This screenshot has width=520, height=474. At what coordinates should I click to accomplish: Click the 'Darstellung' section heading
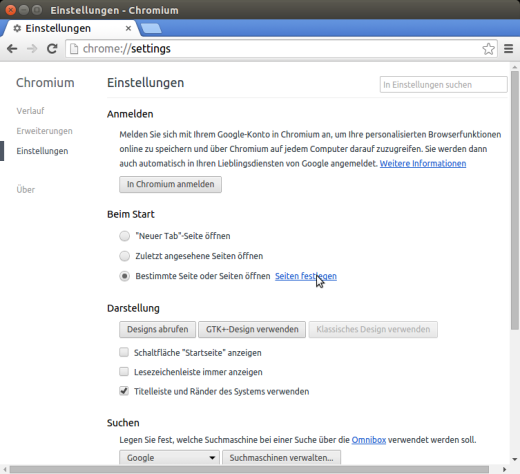[x=133, y=308]
